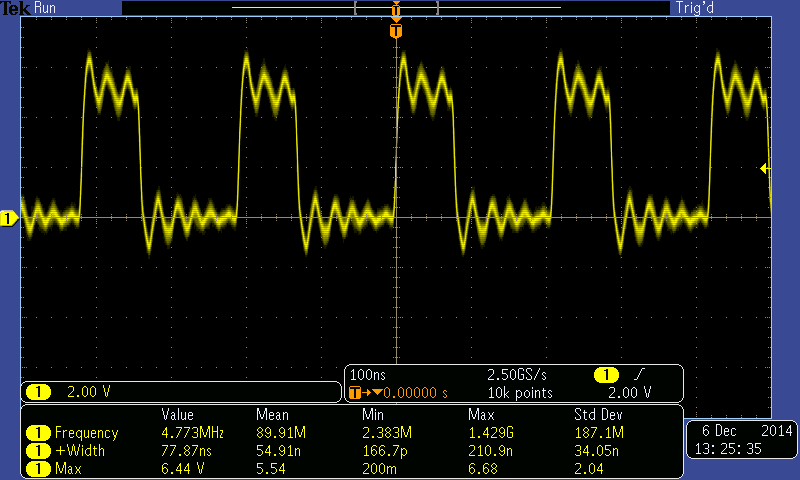The image size is (800, 480).
Task: Click the 54.91n mean width value
Action: 278,451
